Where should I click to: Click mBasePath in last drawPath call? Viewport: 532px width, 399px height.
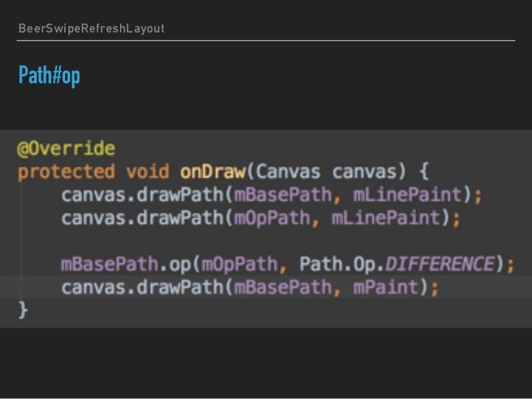283,287
